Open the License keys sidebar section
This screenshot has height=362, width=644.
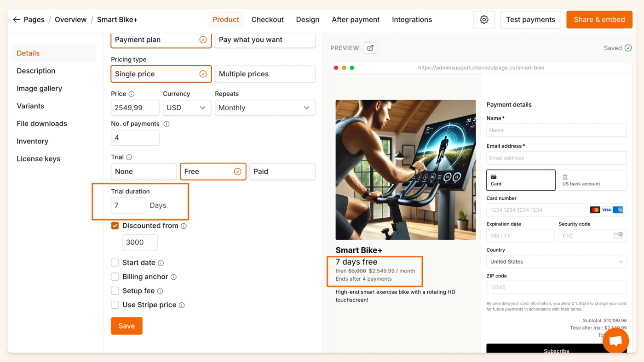click(39, 159)
